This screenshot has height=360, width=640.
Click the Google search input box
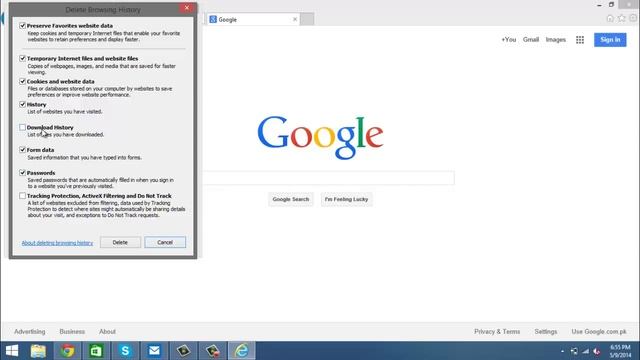click(329, 178)
